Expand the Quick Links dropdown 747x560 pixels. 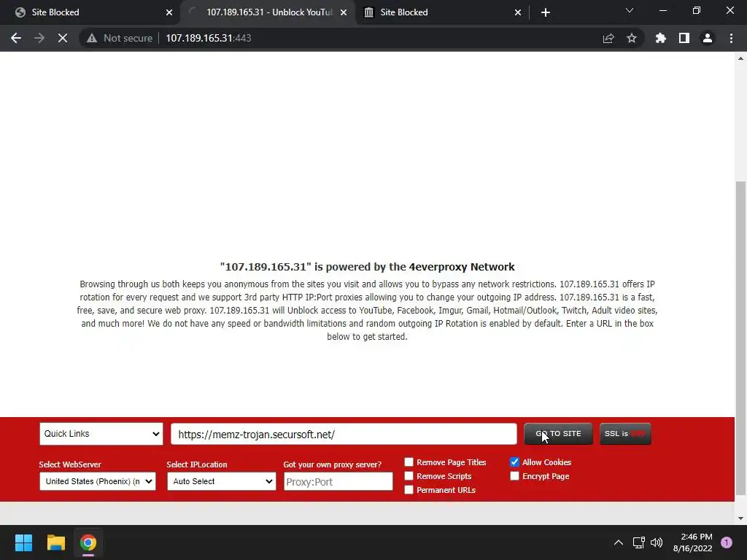[x=101, y=434]
